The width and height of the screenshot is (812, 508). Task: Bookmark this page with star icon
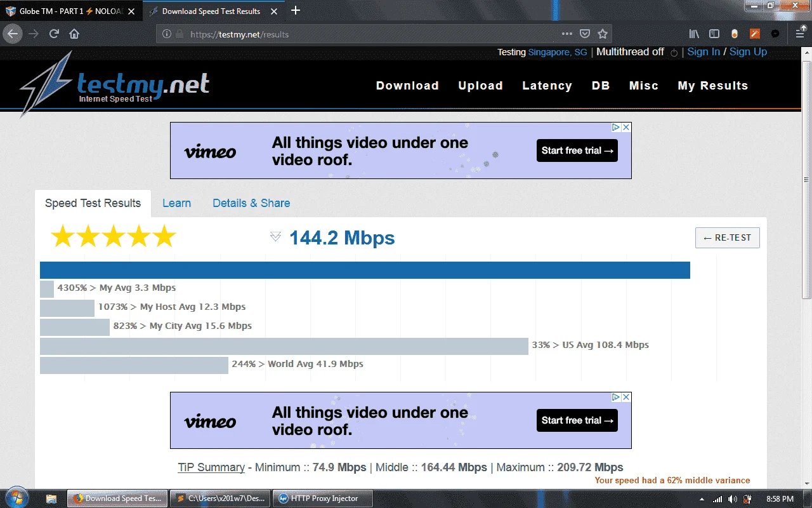pyautogui.click(x=603, y=34)
